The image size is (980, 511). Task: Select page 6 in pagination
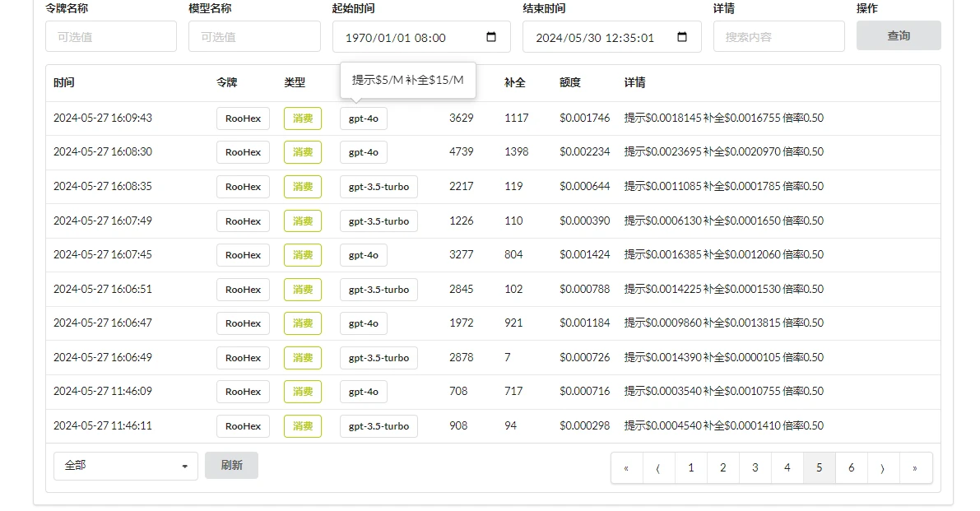pos(851,467)
